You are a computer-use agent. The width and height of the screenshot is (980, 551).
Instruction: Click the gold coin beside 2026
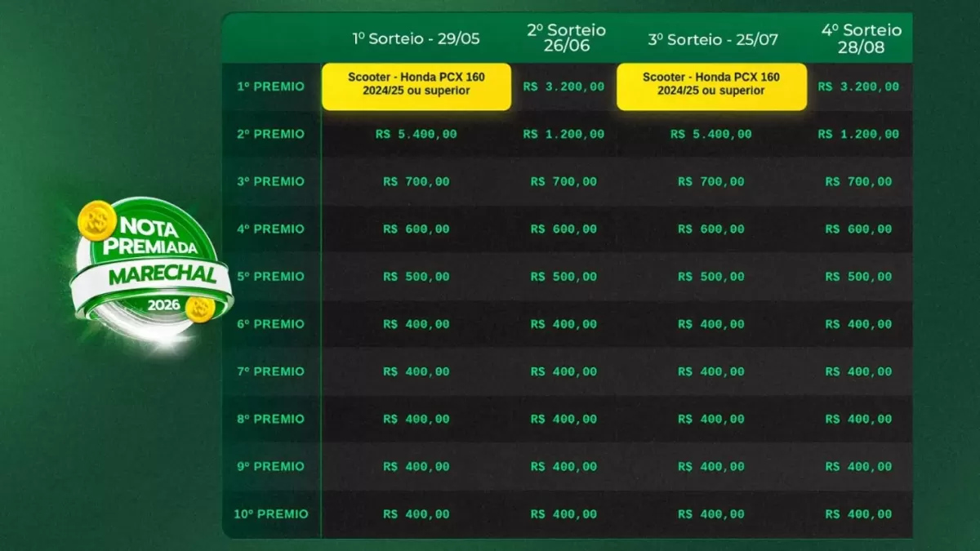(200, 309)
